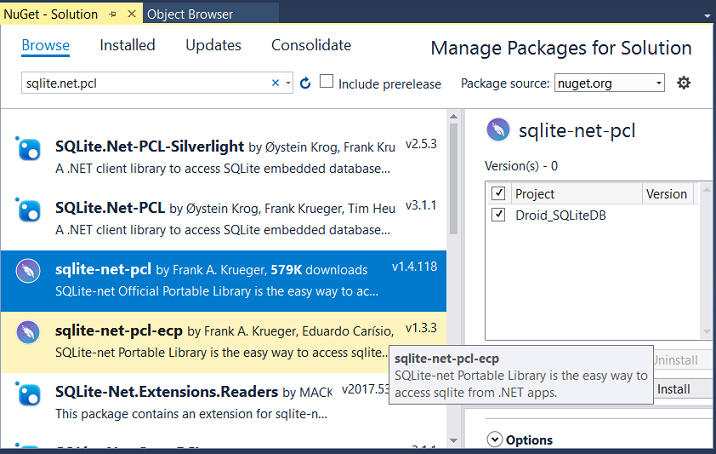Select the SQLite.Net-PCL-Silverlight package

click(x=149, y=146)
